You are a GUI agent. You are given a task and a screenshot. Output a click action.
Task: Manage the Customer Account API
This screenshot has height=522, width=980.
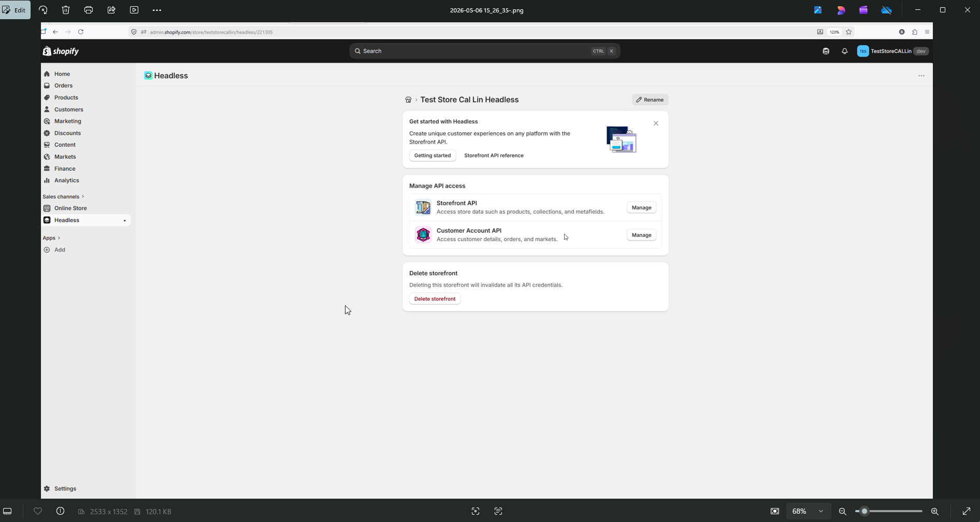pyautogui.click(x=641, y=235)
